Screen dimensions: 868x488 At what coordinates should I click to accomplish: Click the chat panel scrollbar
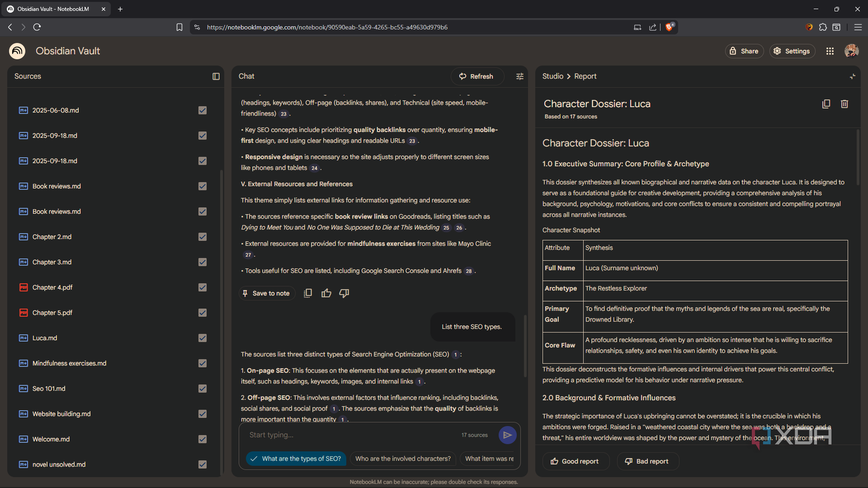click(x=525, y=346)
